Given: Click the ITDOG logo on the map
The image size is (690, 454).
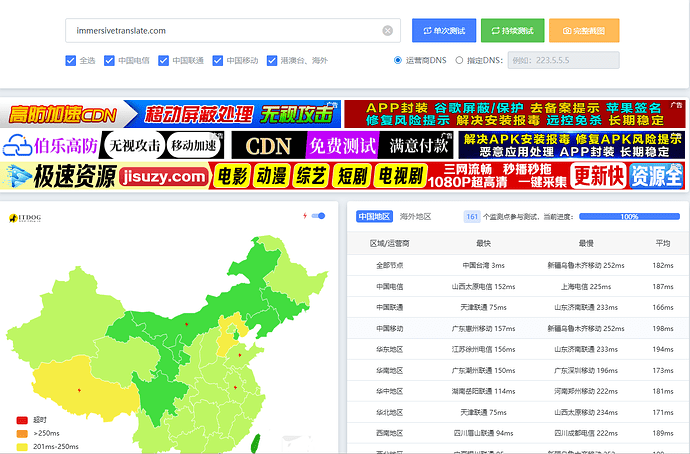Looking at the screenshot, I should (25, 218).
